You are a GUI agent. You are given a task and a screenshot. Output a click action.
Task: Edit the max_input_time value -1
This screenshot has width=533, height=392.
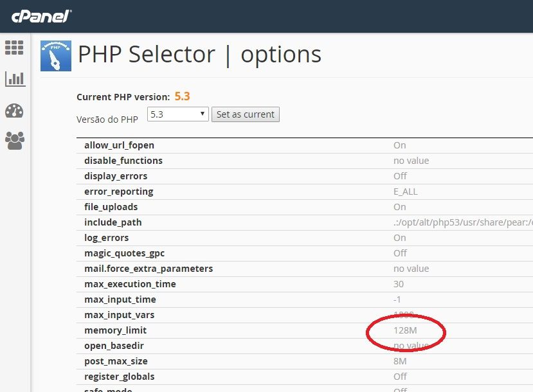point(398,299)
